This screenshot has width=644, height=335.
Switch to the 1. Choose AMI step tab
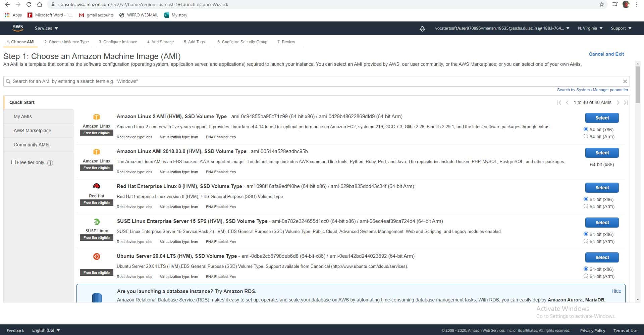click(x=20, y=42)
